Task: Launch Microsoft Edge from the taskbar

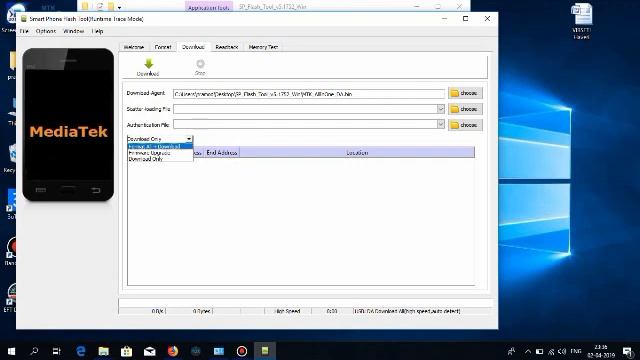Action: coord(81,351)
